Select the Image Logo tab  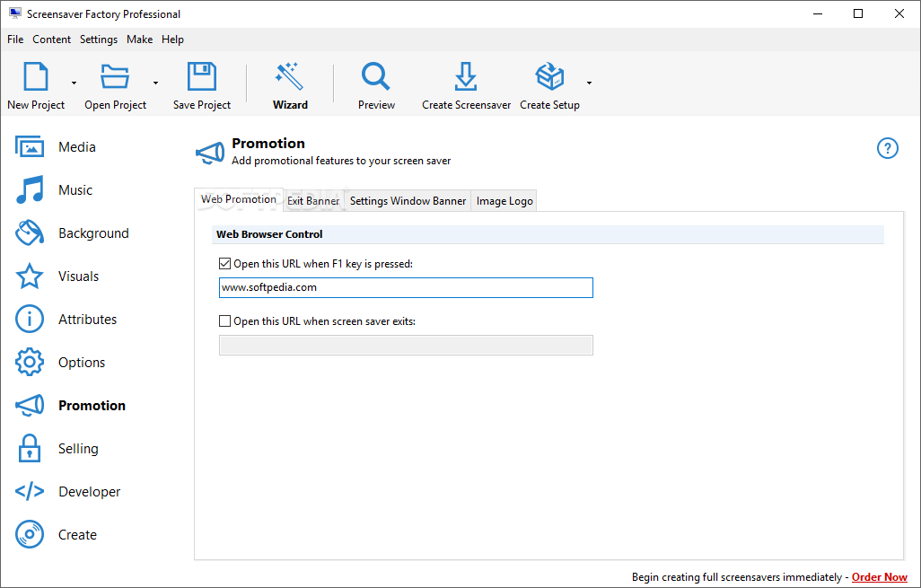[x=504, y=201]
